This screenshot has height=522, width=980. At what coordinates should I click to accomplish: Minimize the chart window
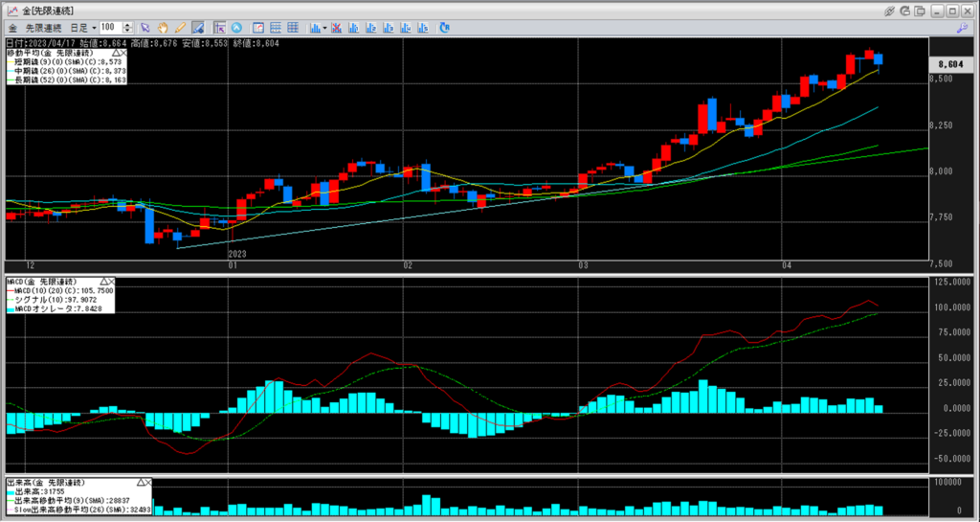coord(938,11)
